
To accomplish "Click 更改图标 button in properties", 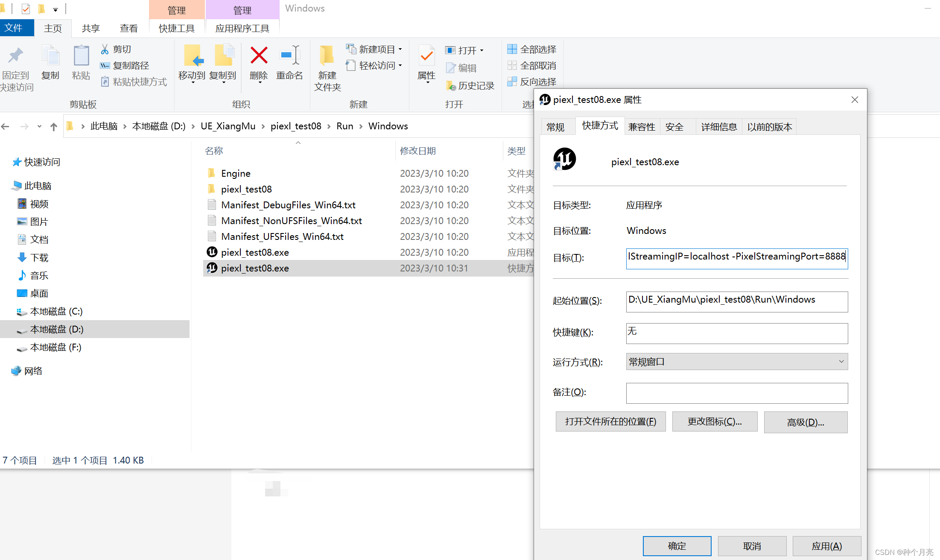I will [717, 421].
